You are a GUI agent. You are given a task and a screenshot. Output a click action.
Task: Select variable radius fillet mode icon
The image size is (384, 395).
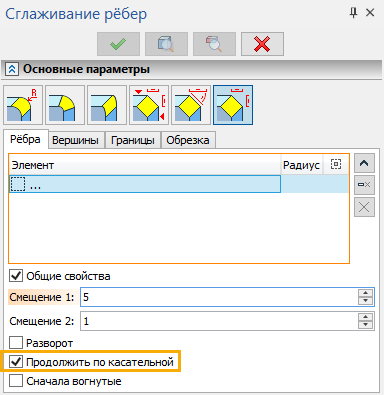(65, 105)
